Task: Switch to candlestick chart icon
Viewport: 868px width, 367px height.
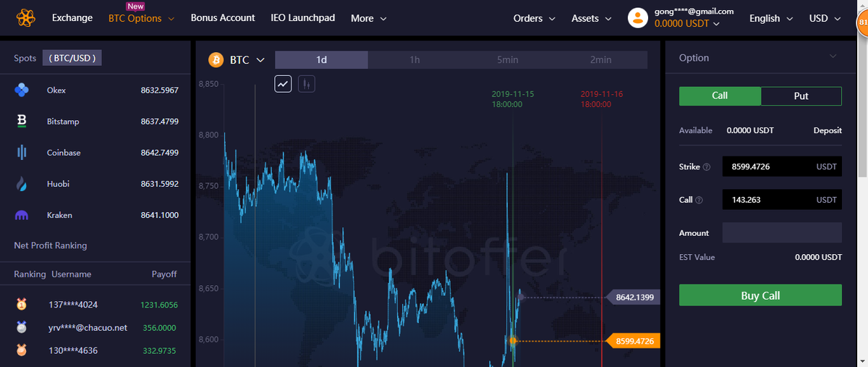Action: (306, 84)
